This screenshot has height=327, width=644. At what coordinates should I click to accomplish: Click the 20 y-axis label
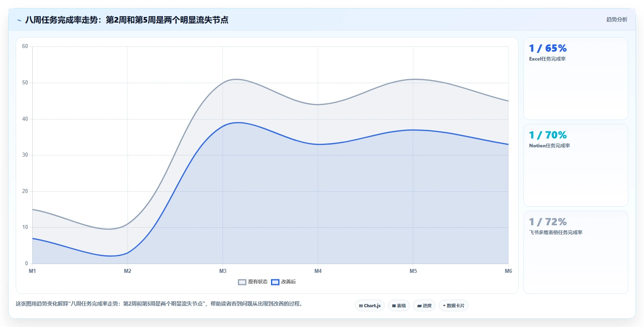(x=25, y=191)
